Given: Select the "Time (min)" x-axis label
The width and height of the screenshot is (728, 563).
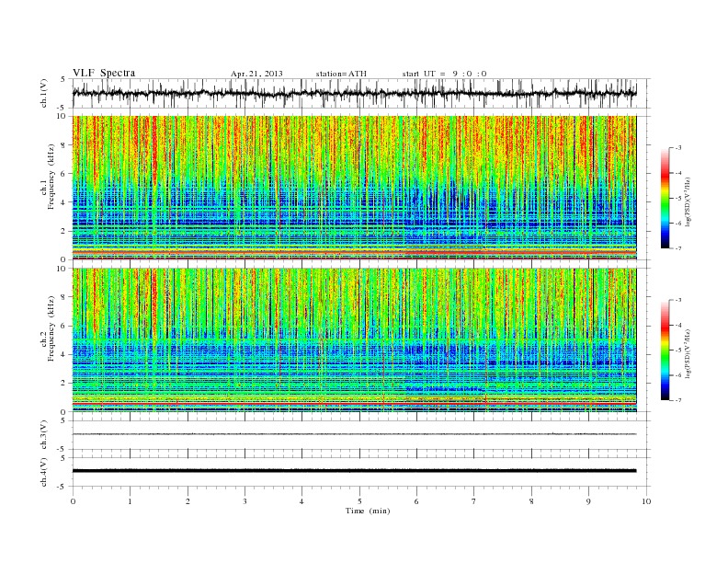Looking at the screenshot, I should [368, 511].
